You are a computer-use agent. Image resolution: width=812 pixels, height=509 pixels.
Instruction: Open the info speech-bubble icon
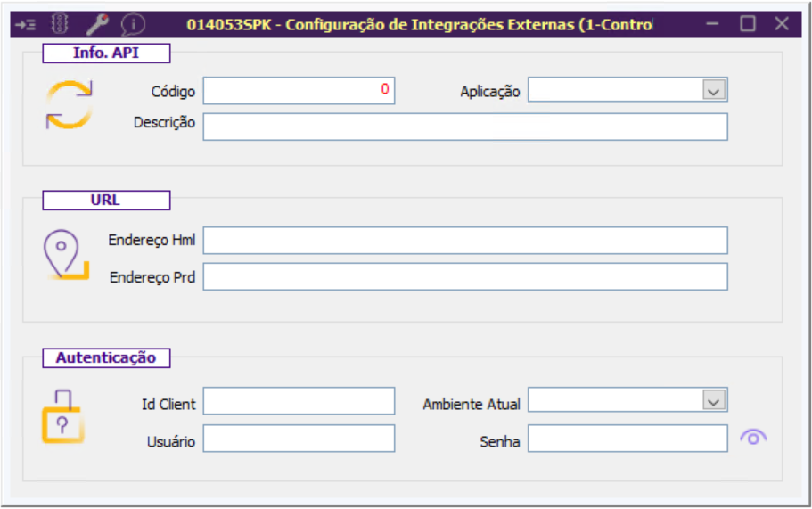pos(133,24)
